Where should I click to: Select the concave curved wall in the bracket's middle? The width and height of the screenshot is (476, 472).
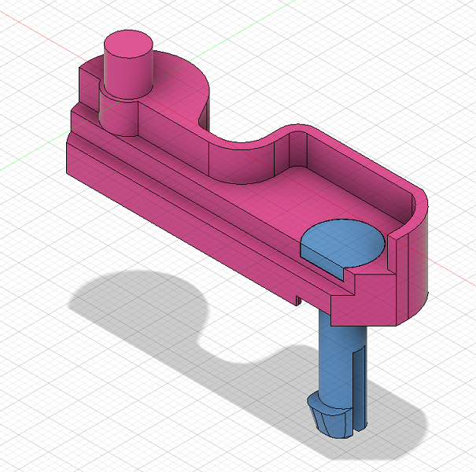(x=243, y=162)
